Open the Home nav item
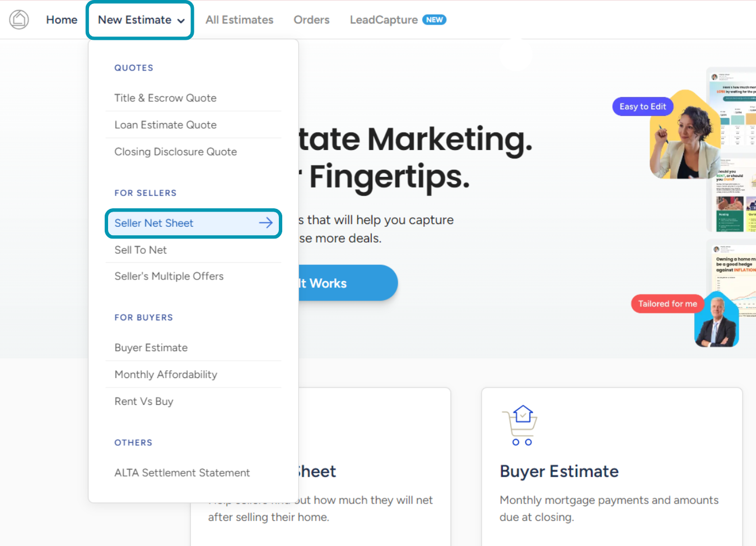Image resolution: width=756 pixels, height=546 pixels. (62, 20)
